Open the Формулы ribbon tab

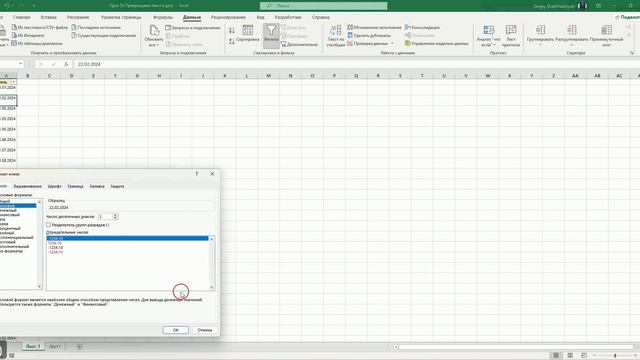pyautogui.click(x=163, y=17)
